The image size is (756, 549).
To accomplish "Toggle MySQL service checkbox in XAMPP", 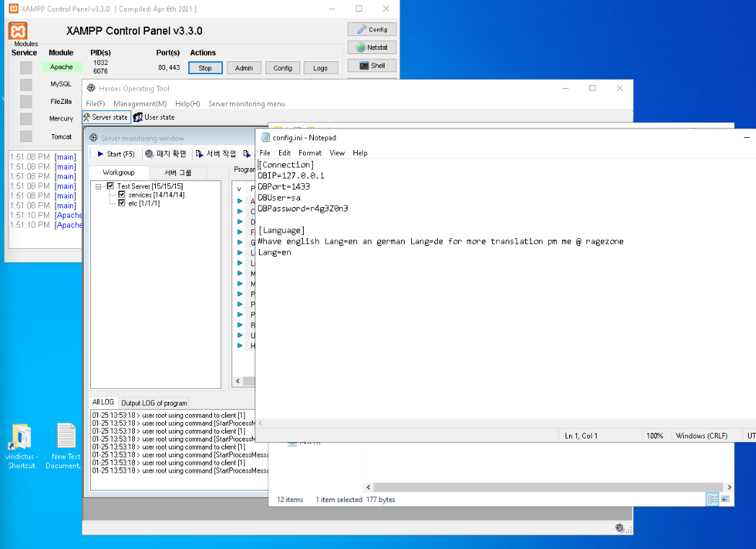I will pyautogui.click(x=26, y=85).
